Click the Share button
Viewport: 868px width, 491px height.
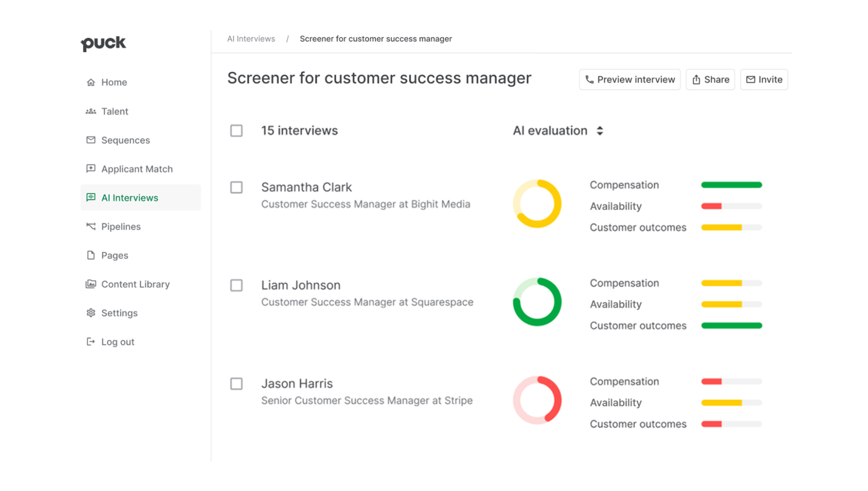pyautogui.click(x=710, y=79)
